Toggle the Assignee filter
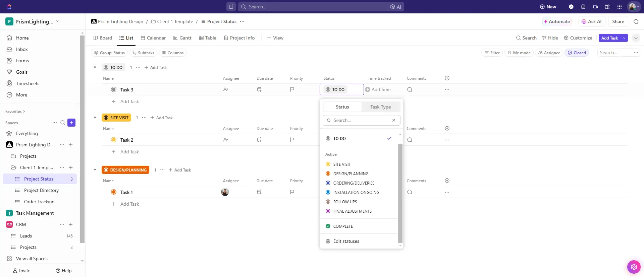The width and height of the screenshot is (644, 277). point(549,53)
